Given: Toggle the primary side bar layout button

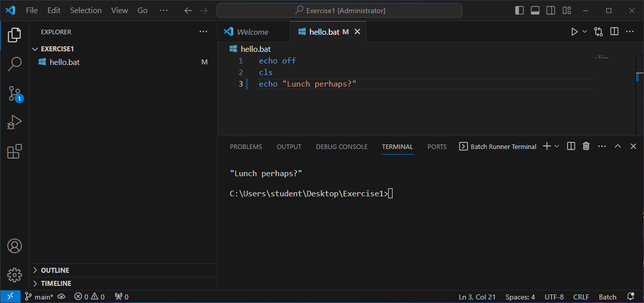Looking at the screenshot, I should [519, 11].
